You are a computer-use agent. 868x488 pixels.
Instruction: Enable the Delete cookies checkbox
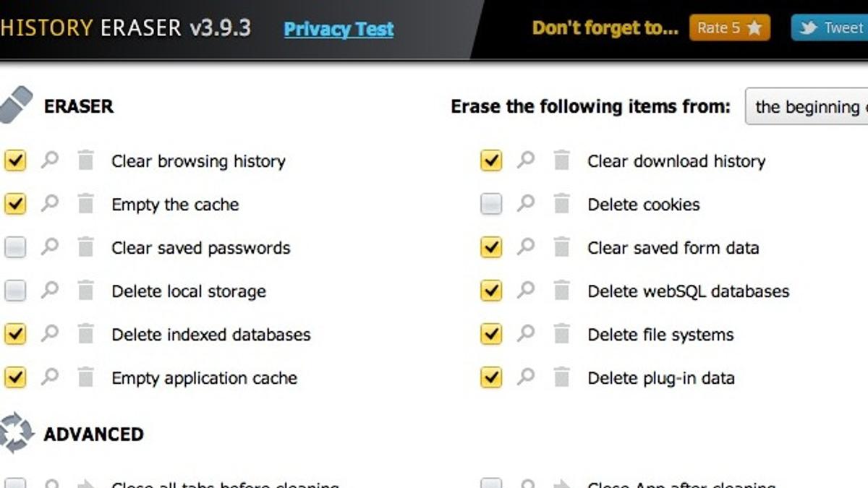pos(491,205)
